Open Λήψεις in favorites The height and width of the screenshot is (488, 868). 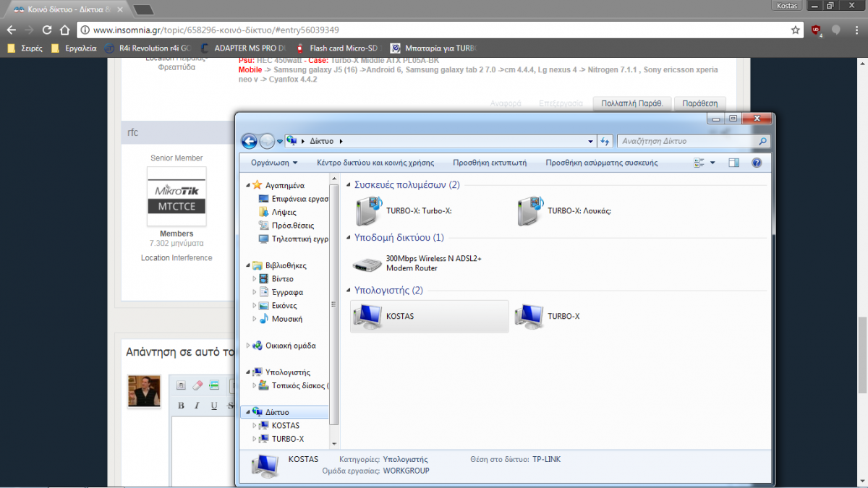(278, 213)
